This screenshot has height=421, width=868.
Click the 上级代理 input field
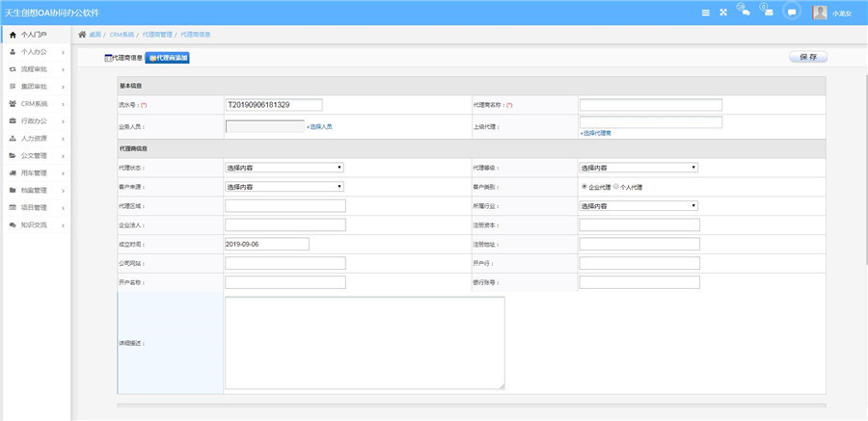(x=650, y=122)
